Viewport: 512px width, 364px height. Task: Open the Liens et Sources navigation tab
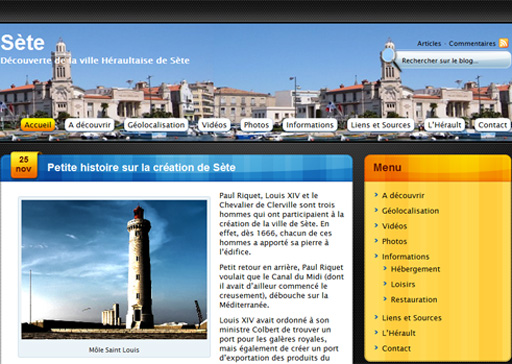pos(381,125)
